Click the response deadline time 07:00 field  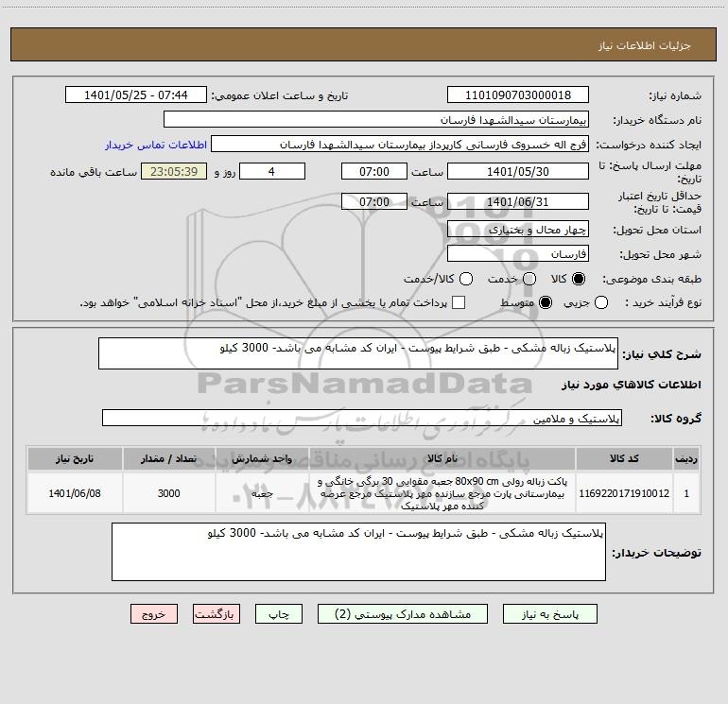(x=374, y=171)
